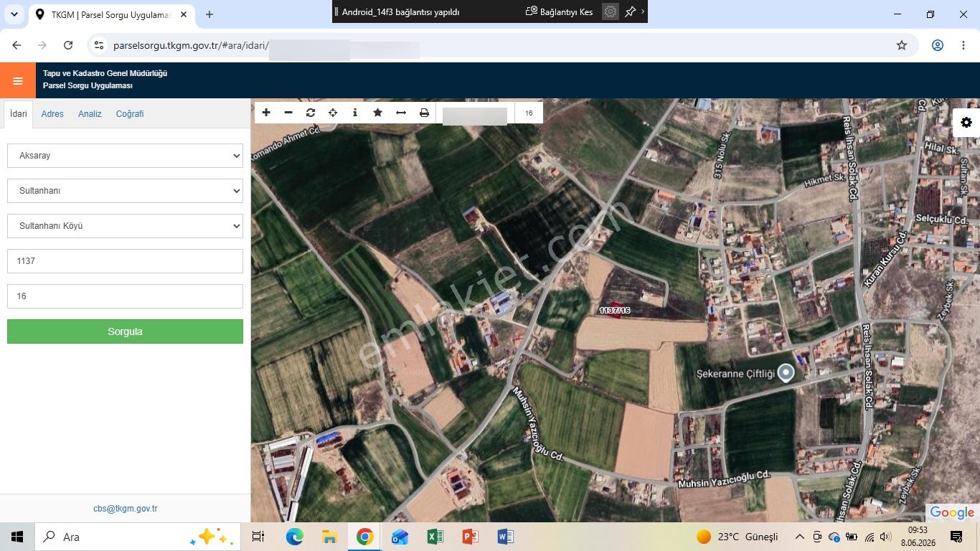Launch Microsoft Edge from taskbar

click(x=294, y=537)
